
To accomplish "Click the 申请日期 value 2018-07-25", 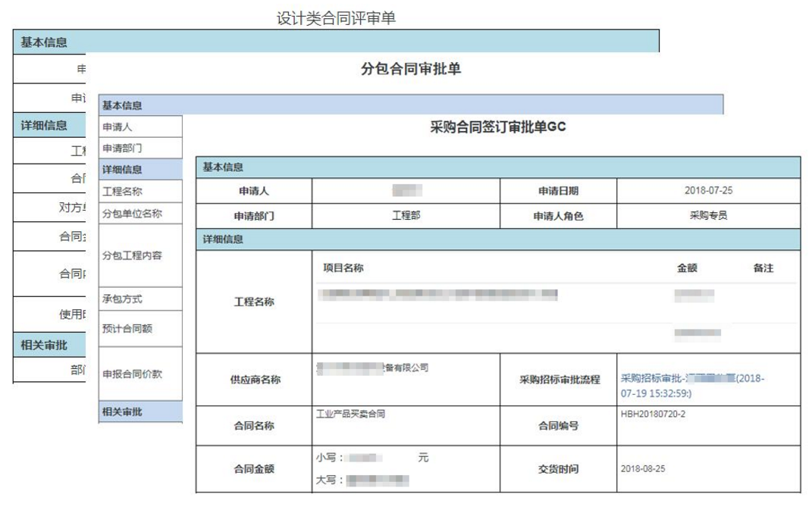I will click(x=708, y=191).
